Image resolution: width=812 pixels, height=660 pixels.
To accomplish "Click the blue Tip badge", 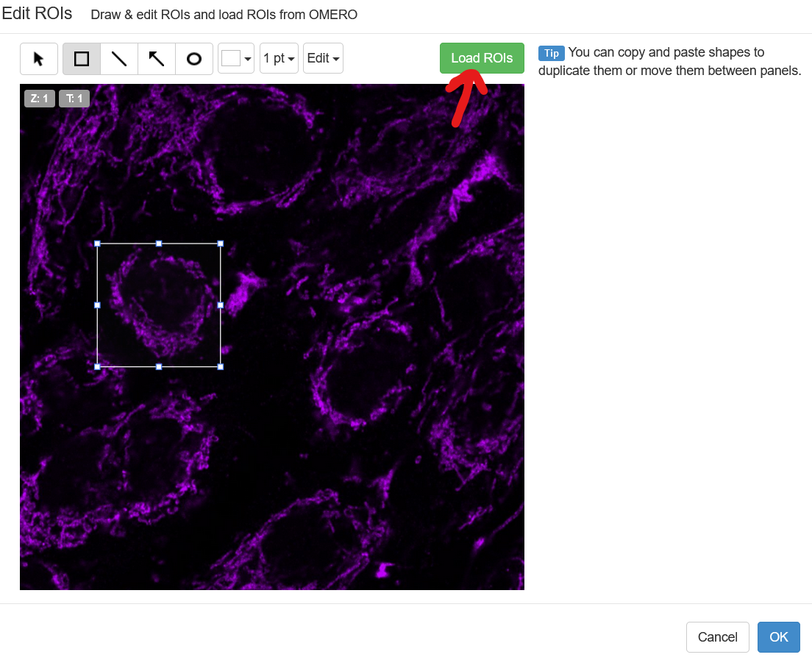I will 552,54.
